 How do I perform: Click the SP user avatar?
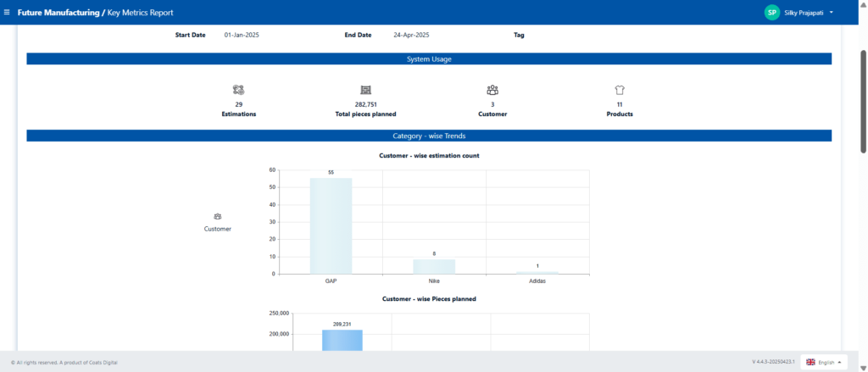click(771, 13)
